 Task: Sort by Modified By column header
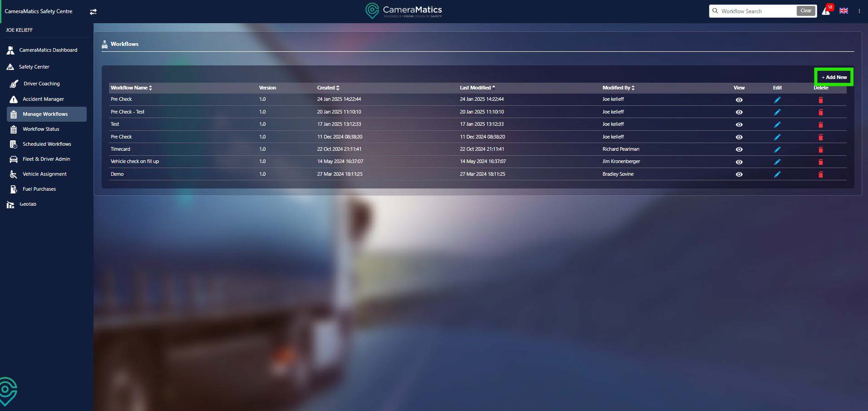click(618, 88)
